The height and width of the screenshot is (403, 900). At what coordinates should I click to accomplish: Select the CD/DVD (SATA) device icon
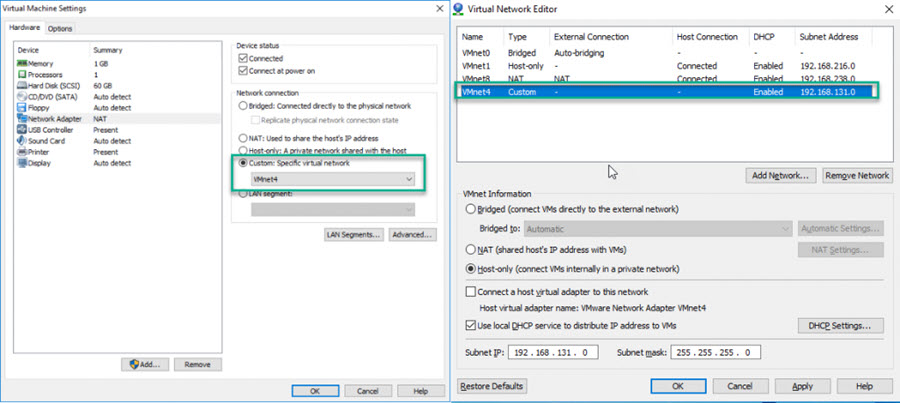coord(20,96)
